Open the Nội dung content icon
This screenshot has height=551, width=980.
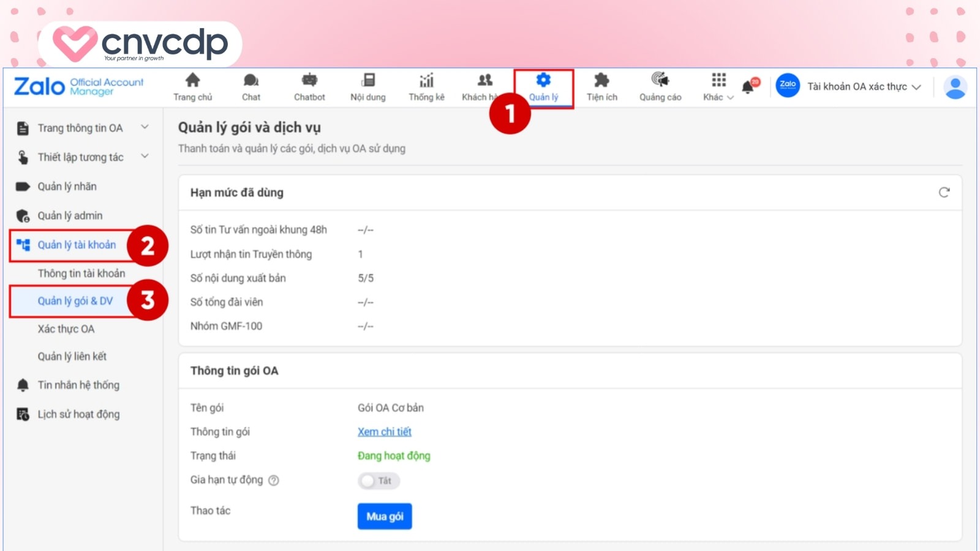click(x=368, y=80)
